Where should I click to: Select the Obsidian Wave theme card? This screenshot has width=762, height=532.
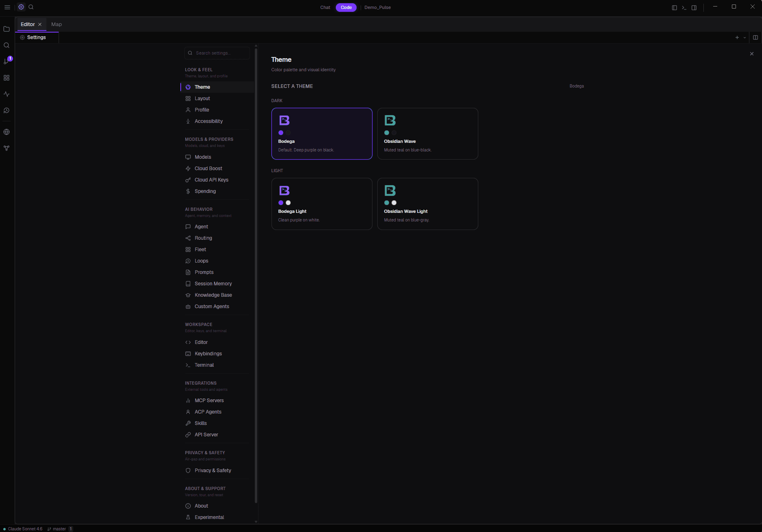click(x=428, y=134)
